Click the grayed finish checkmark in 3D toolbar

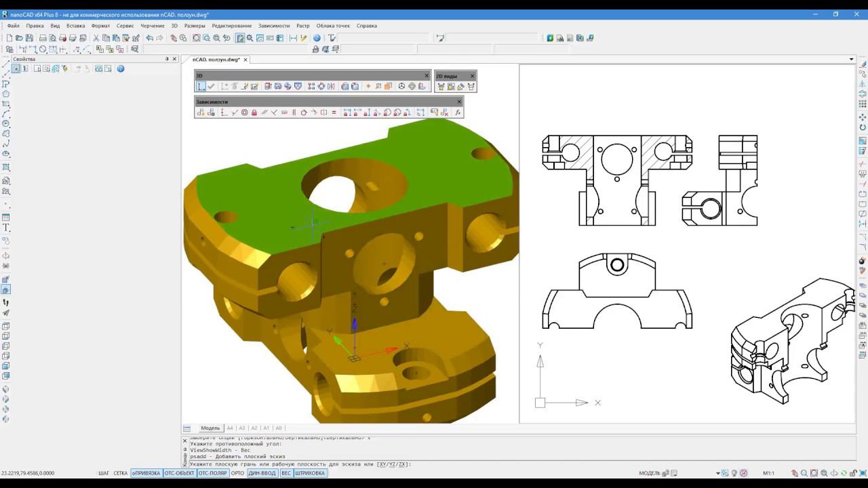pyautogui.click(x=212, y=86)
